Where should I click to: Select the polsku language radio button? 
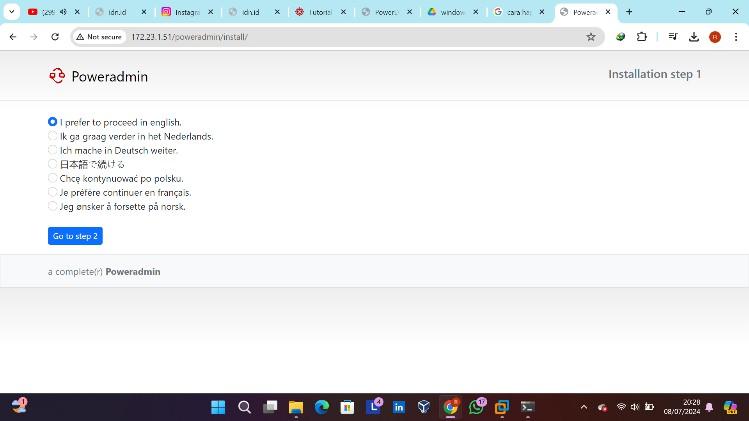(x=53, y=178)
